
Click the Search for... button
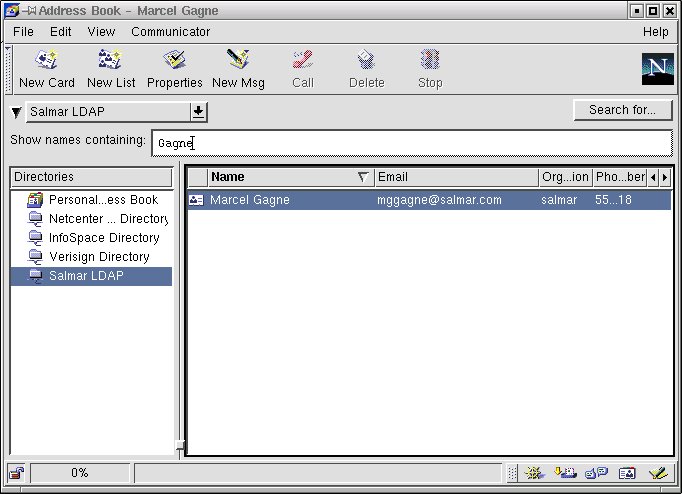coord(622,110)
